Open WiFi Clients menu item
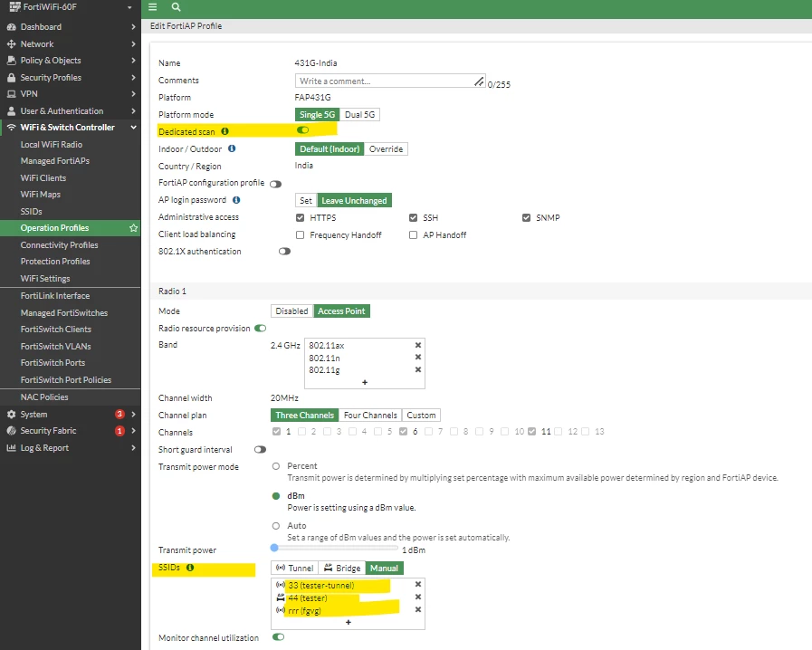Screen dimensions: 812x650 point(43,178)
